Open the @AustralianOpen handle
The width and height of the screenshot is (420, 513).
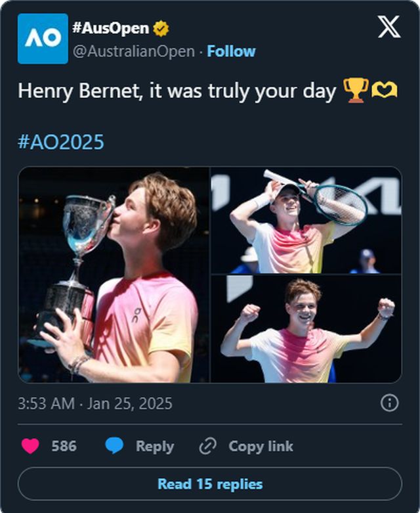[x=133, y=51]
